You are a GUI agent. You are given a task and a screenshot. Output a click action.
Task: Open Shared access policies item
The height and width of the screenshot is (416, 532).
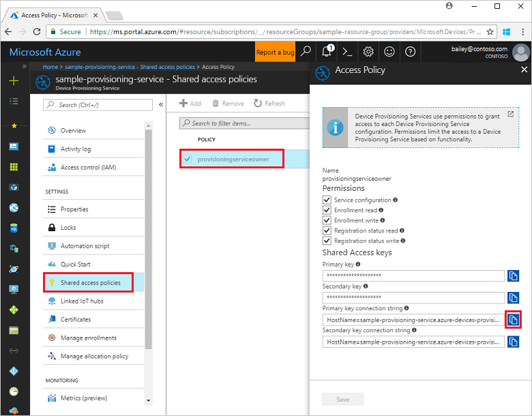pyautogui.click(x=93, y=282)
